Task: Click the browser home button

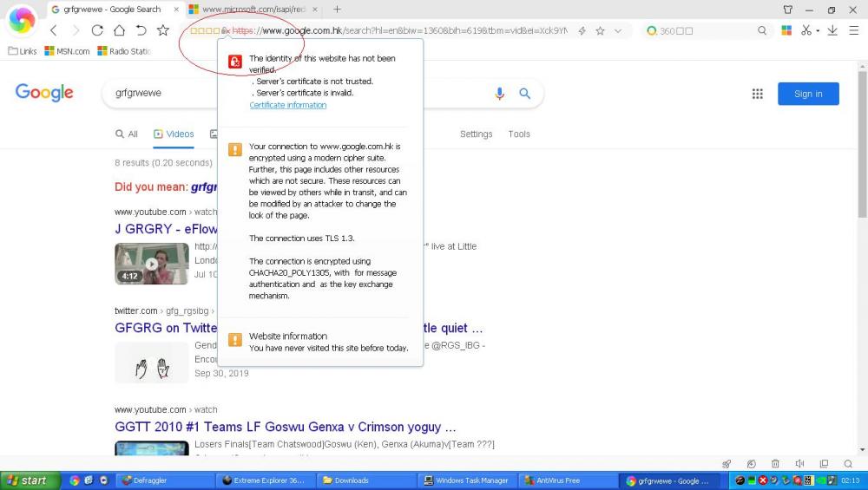Action: pos(119,30)
